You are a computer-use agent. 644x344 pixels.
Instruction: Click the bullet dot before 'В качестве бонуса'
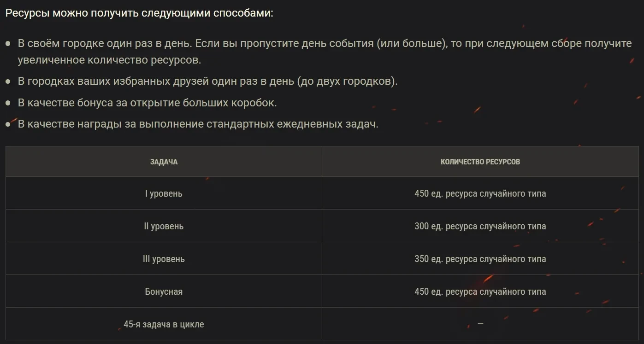tap(8, 103)
